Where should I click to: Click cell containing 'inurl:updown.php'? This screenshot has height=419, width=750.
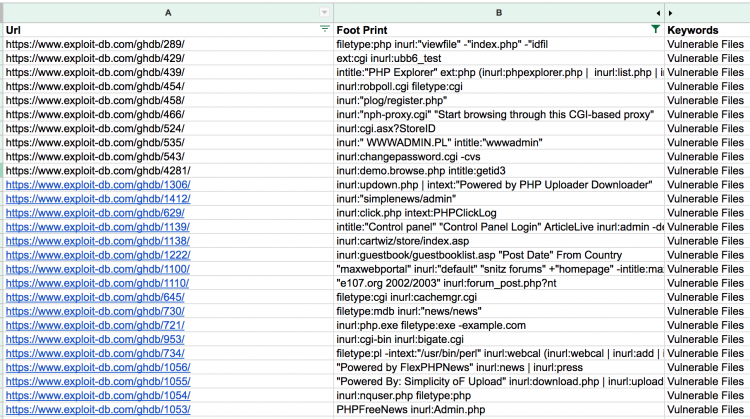(x=499, y=185)
